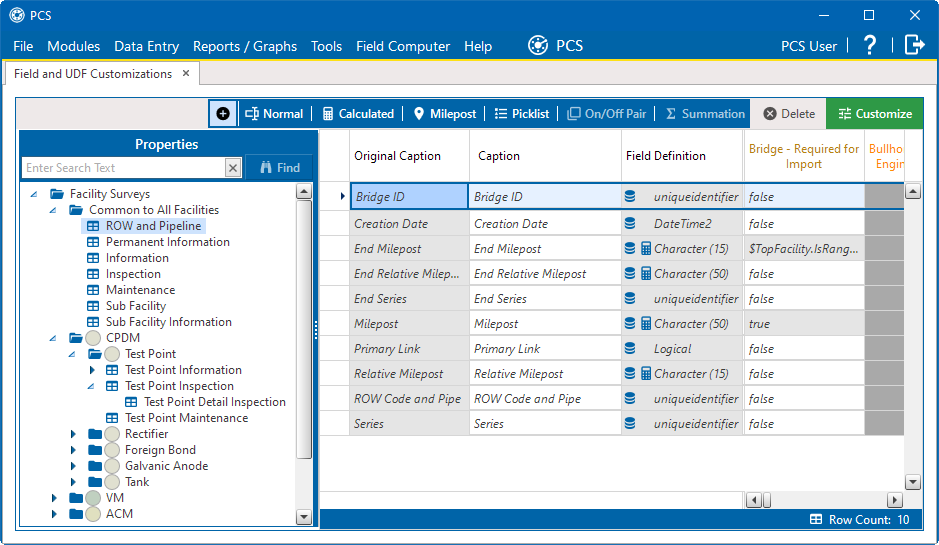
Task: Click grid vertical scrollbar down arrow
Action: [913, 482]
